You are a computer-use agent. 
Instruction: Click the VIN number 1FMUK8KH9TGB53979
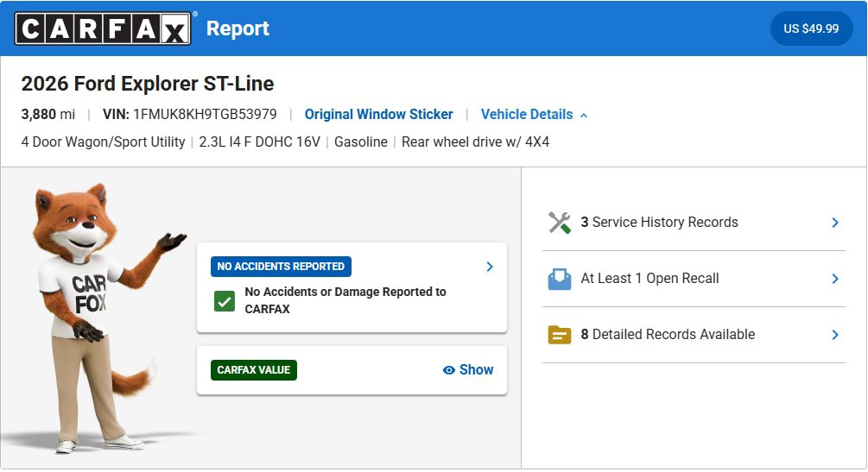pos(205,114)
